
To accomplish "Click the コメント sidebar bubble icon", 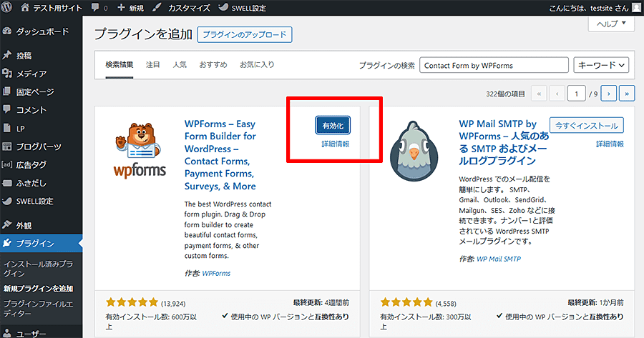I will tap(6, 109).
